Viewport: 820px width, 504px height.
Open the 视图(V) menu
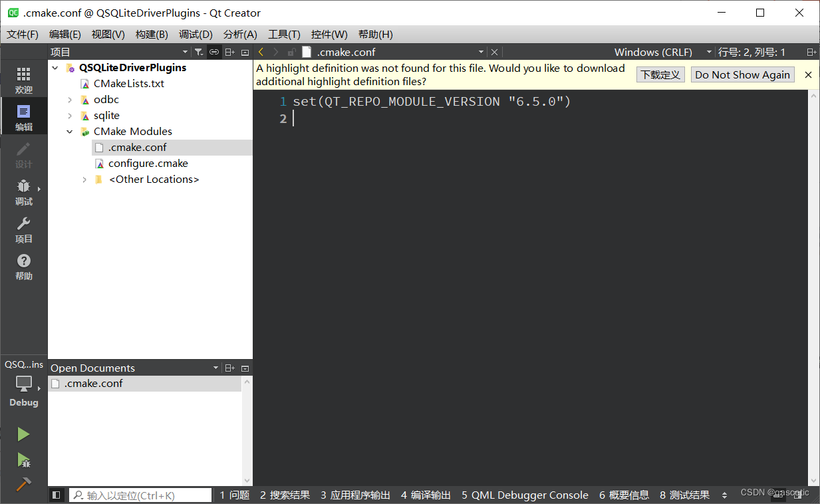tap(108, 34)
